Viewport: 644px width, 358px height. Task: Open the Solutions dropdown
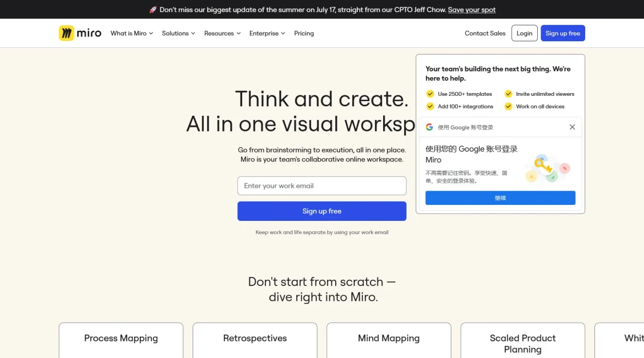178,33
